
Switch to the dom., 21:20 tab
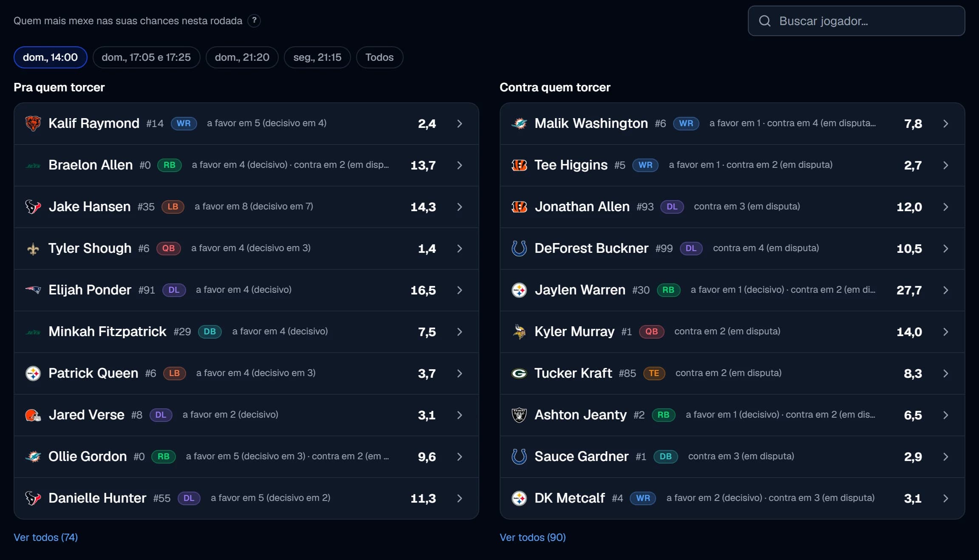point(242,57)
